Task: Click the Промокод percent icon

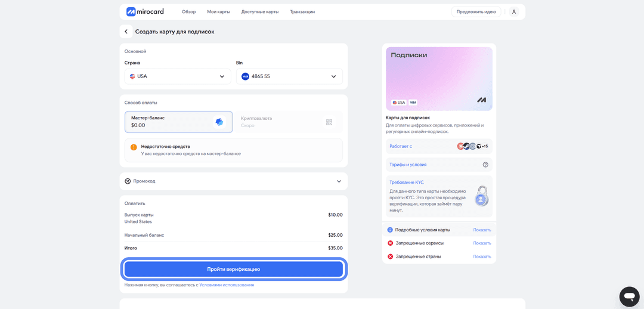Action: 128,181
